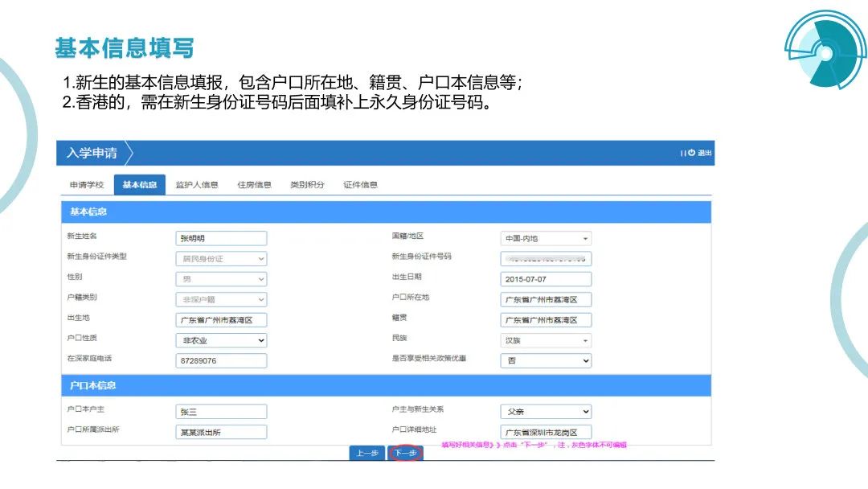Click the 上一步 button
This screenshot has height=489, width=868.
coord(367,453)
